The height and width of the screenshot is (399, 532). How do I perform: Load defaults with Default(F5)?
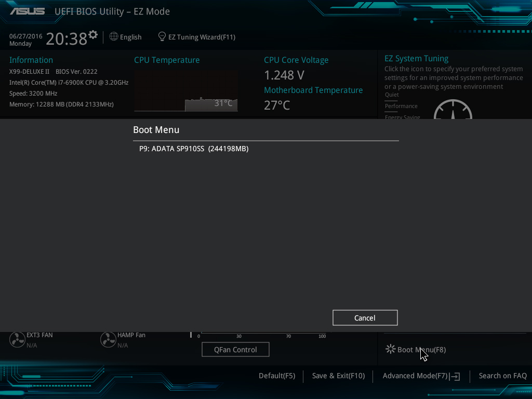(x=277, y=376)
